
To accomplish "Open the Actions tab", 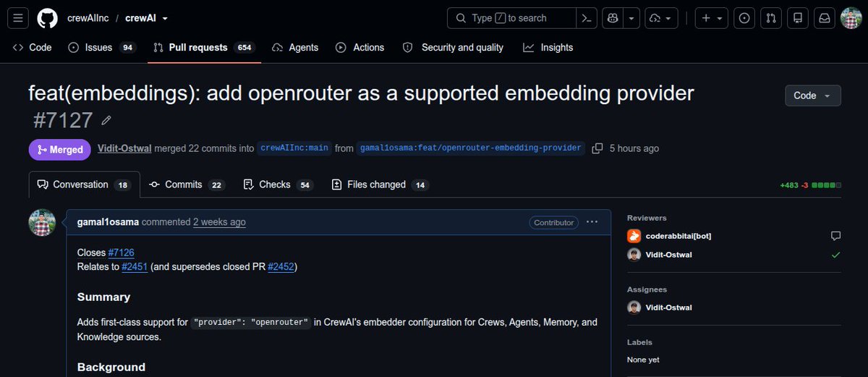I will tap(360, 47).
